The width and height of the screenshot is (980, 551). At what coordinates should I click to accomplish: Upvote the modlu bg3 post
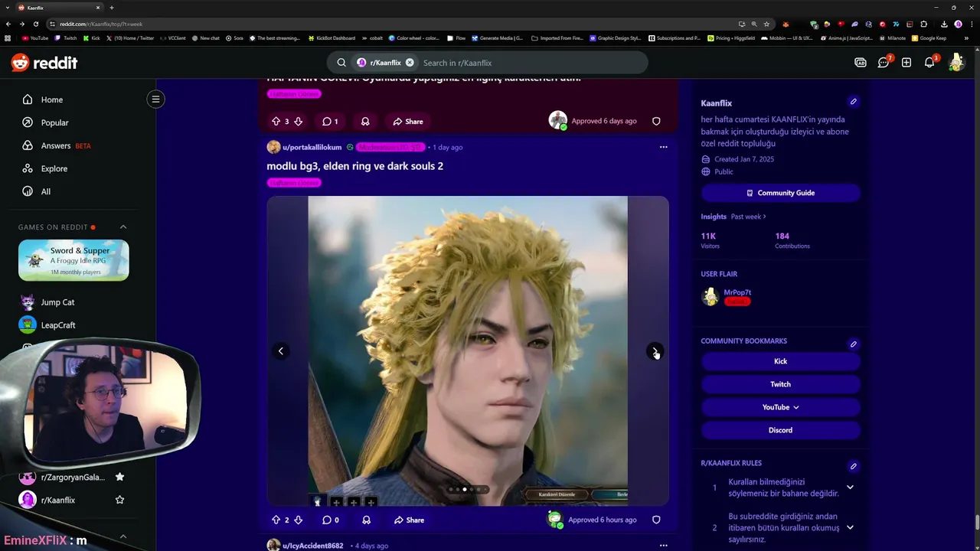pyautogui.click(x=276, y=520)
